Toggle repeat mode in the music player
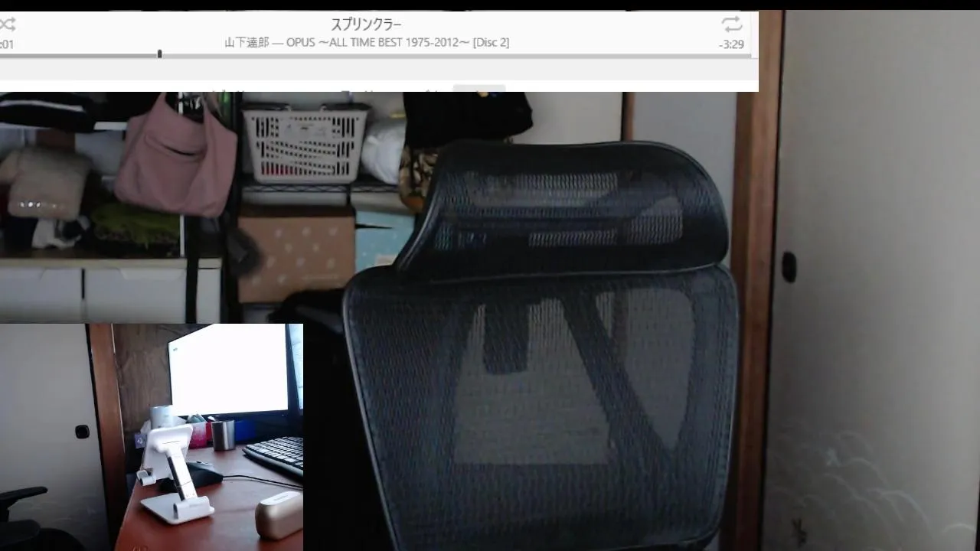Viewport: 980px width, 551px height. (x=731, y=24)
